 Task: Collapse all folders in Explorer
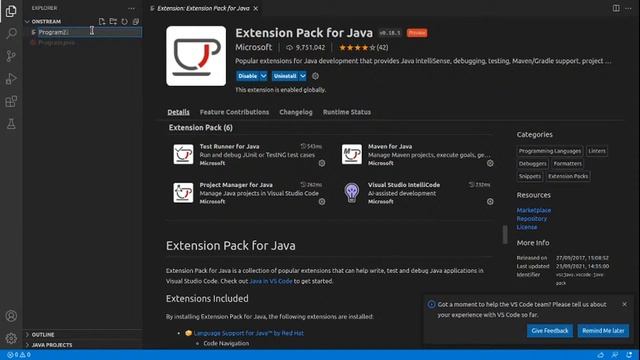click(136, 21)
